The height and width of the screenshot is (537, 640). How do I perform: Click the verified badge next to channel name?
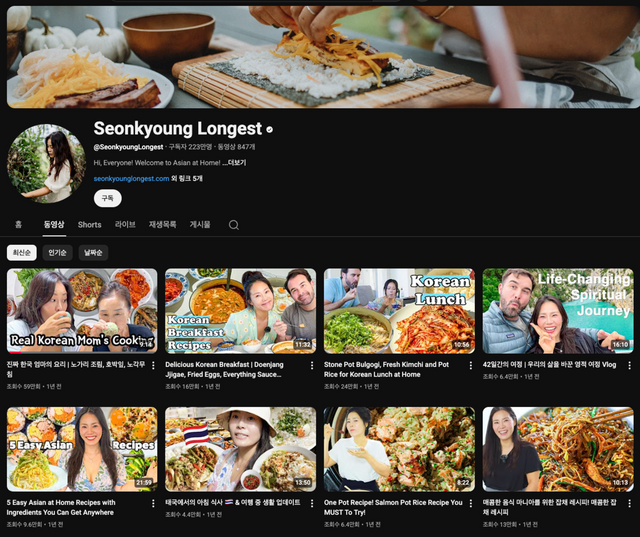click(270, 130)
